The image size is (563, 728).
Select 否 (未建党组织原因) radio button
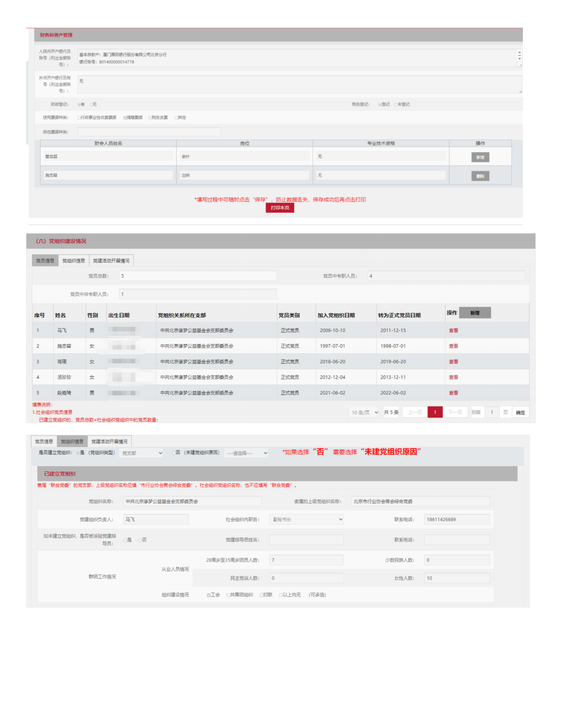pyautogui.click(x=173, y=453)
